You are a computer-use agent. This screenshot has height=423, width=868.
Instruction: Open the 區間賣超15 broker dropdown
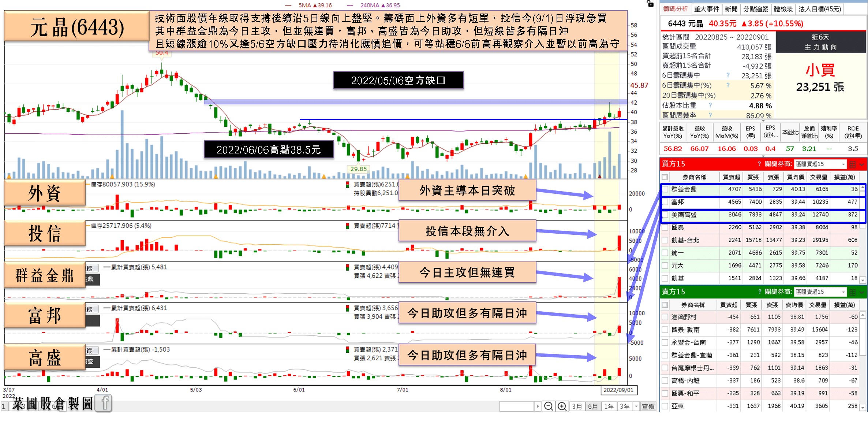point(820,292)
